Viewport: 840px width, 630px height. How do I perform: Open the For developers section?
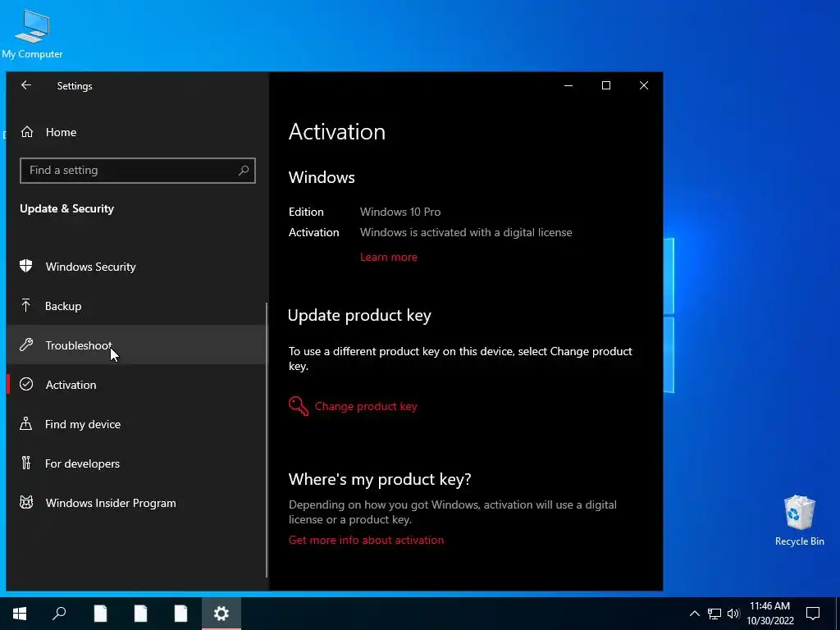point(137,463)
